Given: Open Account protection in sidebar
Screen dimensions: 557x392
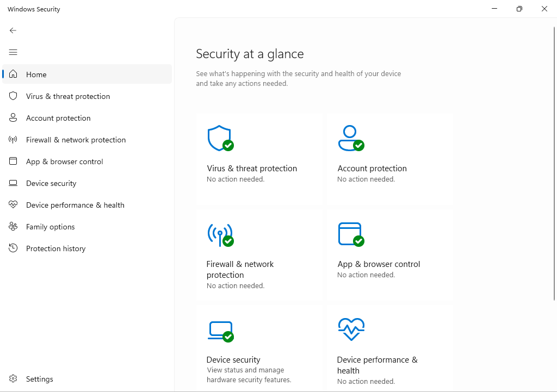Looking at the screenshot, I should tap(58, 118).
